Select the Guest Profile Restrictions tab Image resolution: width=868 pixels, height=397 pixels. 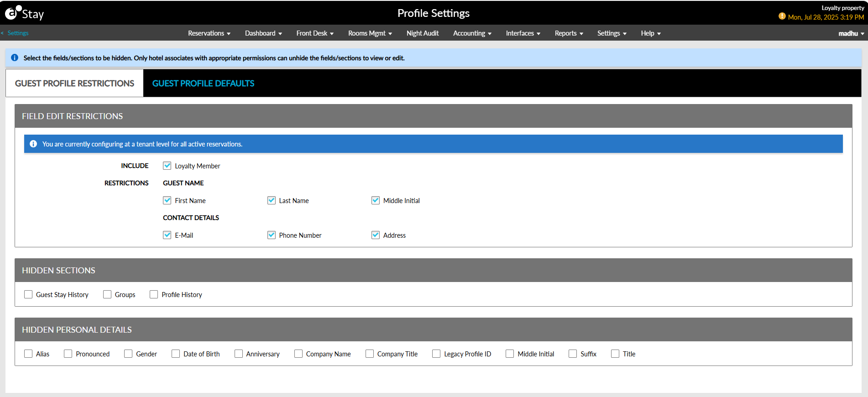(x=74, y=84)
